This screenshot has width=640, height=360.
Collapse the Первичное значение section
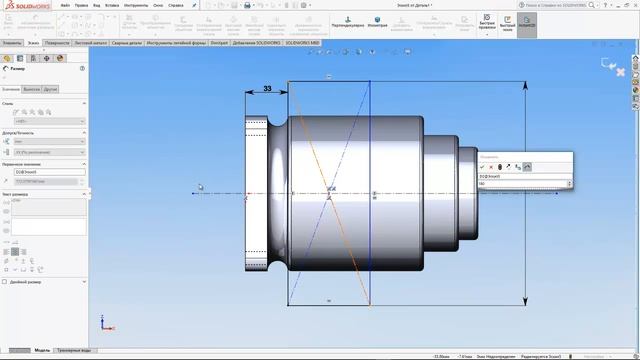84,164
